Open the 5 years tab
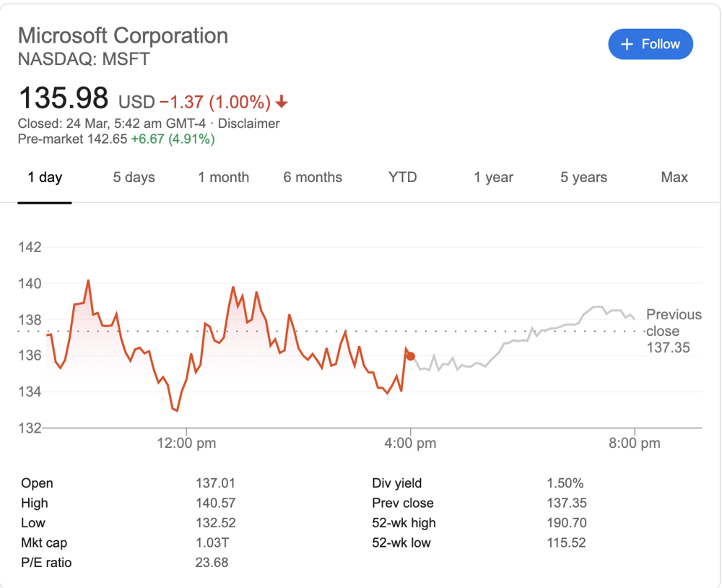Screen dimensions: 722x588 coord(583,178)
